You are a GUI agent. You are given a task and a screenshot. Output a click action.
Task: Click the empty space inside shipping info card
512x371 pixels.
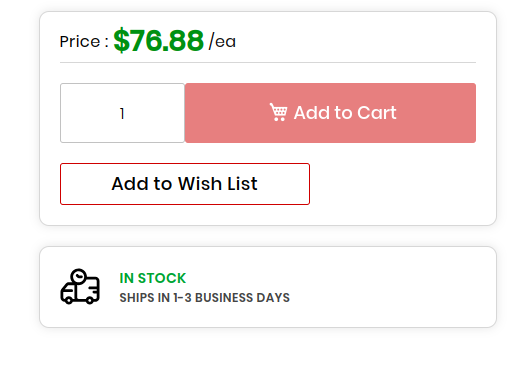point(393,287)
